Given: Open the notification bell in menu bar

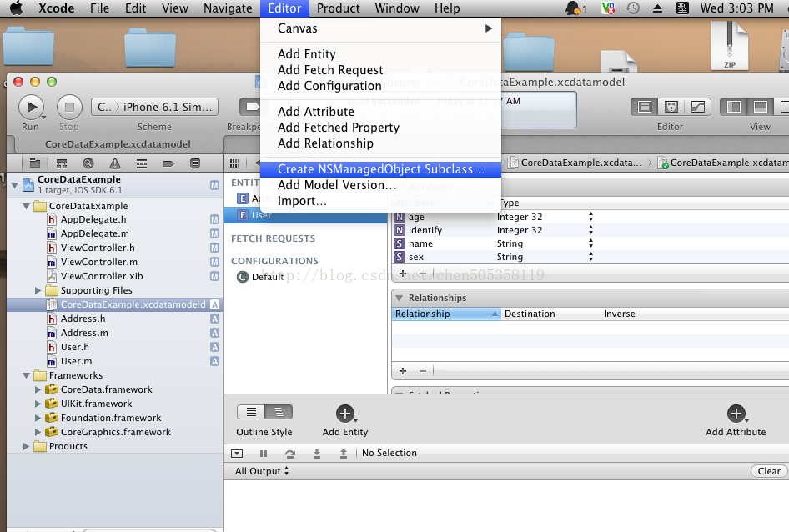Looking at the screenshot, I should (x=575, y=8).
